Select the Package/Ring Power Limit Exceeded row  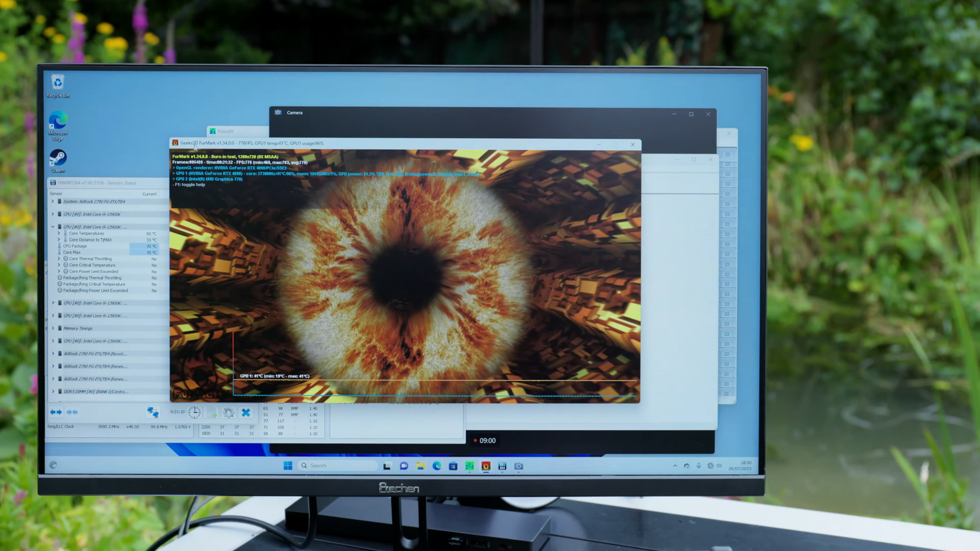[108, 291]
